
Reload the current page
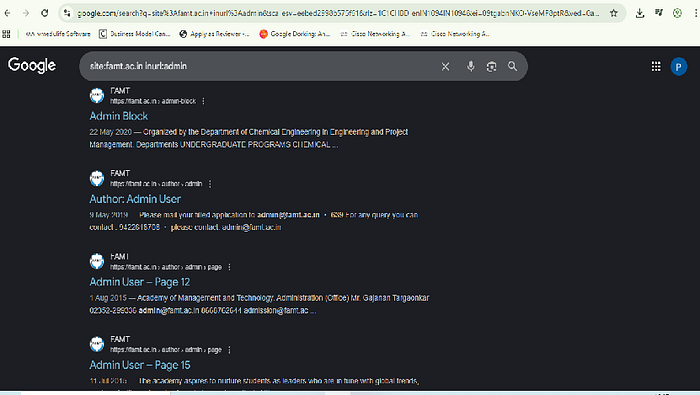point(45,13)
